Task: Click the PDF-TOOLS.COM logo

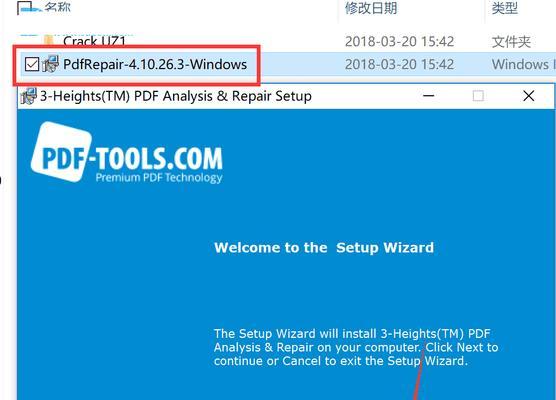Action: click(127, 152)
